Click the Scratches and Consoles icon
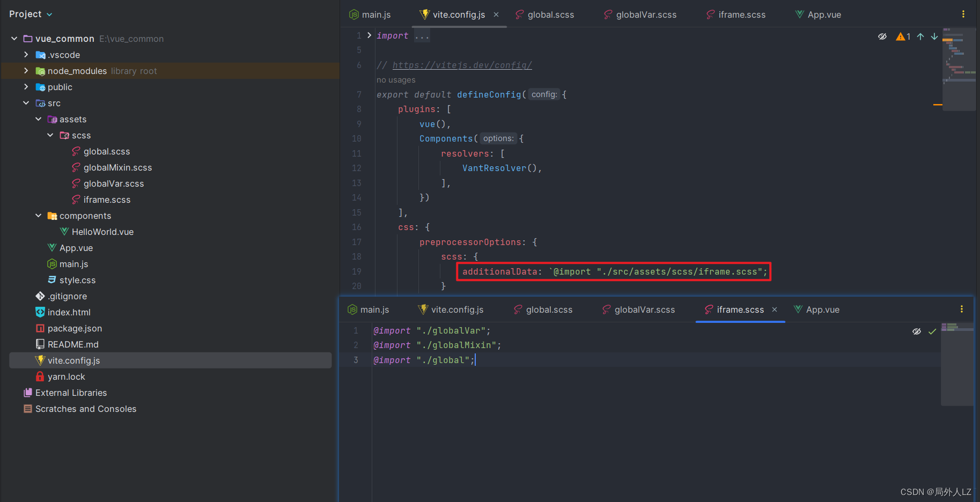This screenshot has width=980, height=502. 28,409
